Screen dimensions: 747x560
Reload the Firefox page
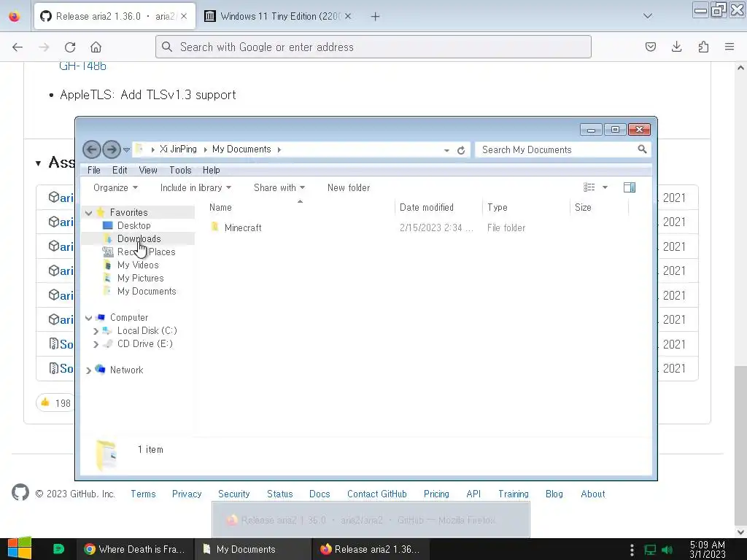[70, 47]
